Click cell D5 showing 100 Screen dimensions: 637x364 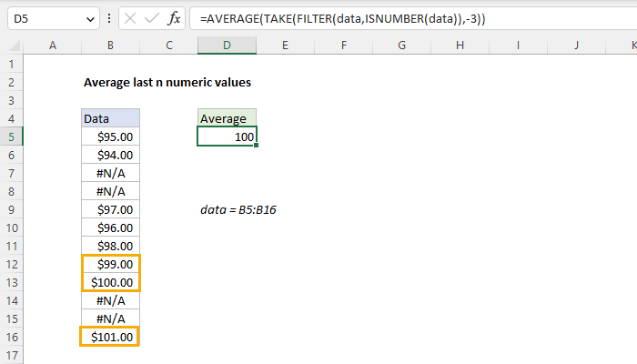(227, 136)
